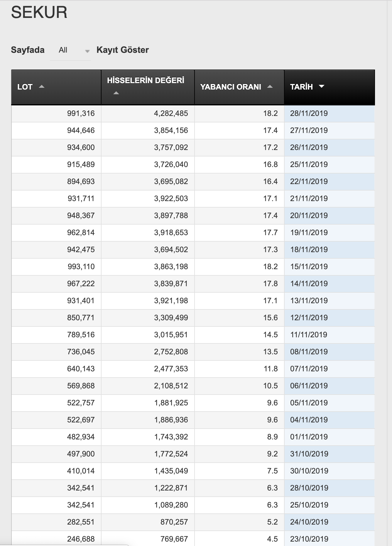Open the Sayfada records-per-page dropdown

click(70, 50)
